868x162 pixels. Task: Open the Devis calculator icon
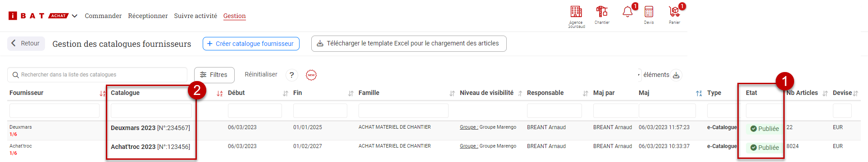[x=649, y=12]
